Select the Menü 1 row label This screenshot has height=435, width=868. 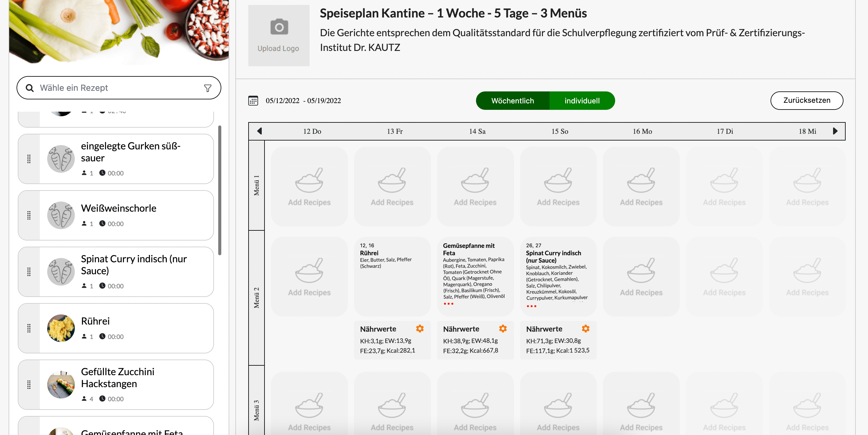coord(257,186)
